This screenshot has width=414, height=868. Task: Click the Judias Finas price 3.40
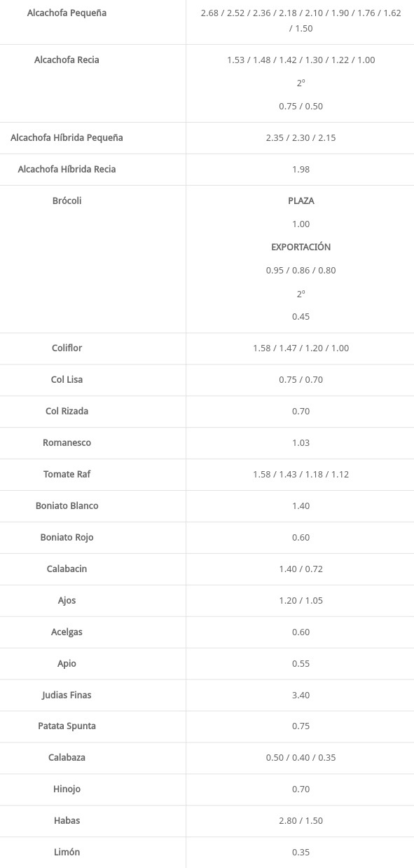tap(301, 696)
